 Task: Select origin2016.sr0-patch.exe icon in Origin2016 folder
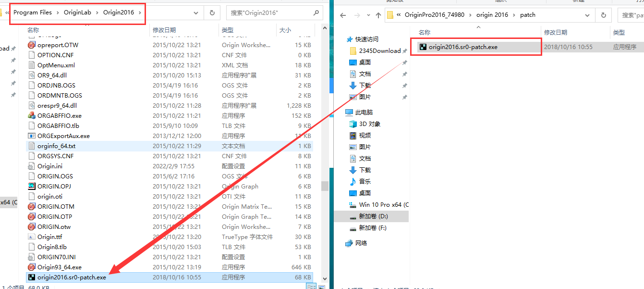[32, 277]
